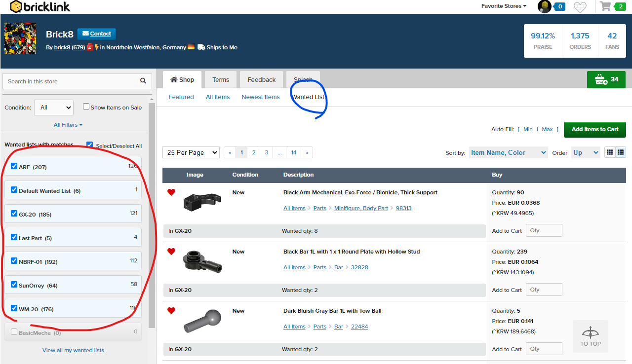Open Black Arm Mechanical part image

pyautogui.click(x=202, y=202)
